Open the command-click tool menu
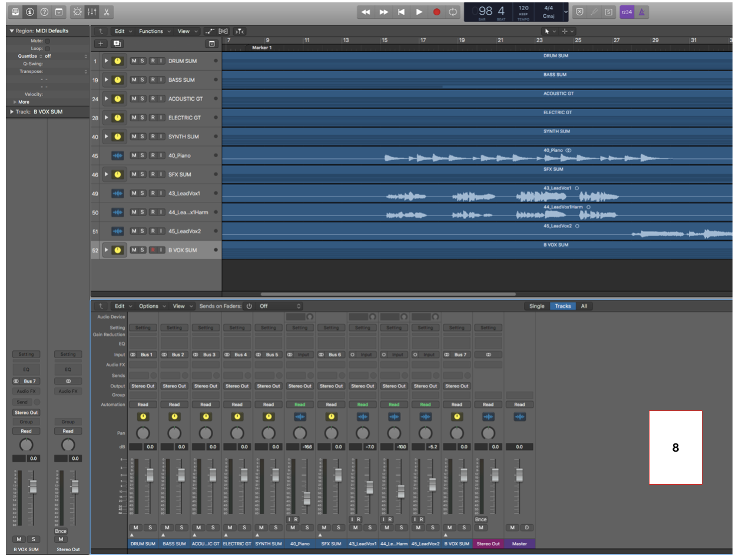 (x=568, y=31)
